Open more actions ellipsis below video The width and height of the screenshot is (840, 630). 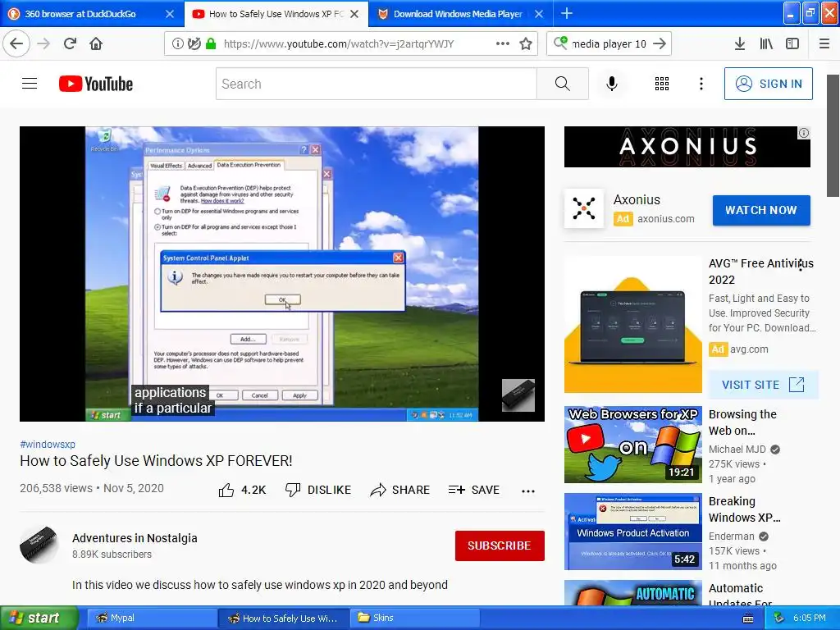point(528,491)
